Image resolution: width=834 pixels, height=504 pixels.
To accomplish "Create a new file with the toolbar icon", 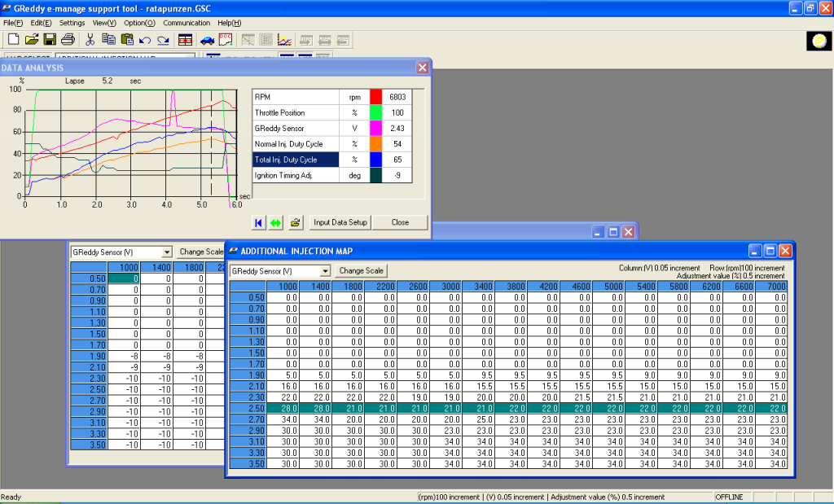I will tap(13, 39).
